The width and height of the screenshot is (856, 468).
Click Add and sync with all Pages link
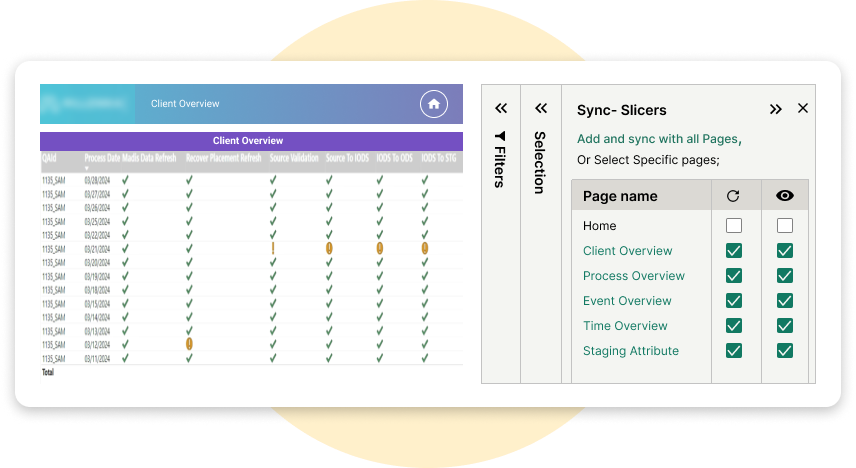pyautogui.click(x=657, y=139)
